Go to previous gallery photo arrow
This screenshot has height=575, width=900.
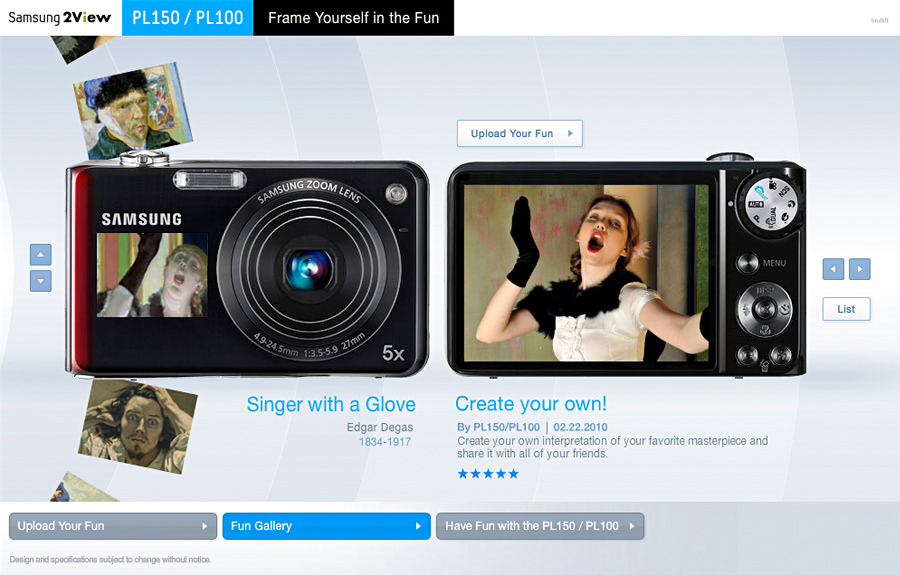coord(833,269)
